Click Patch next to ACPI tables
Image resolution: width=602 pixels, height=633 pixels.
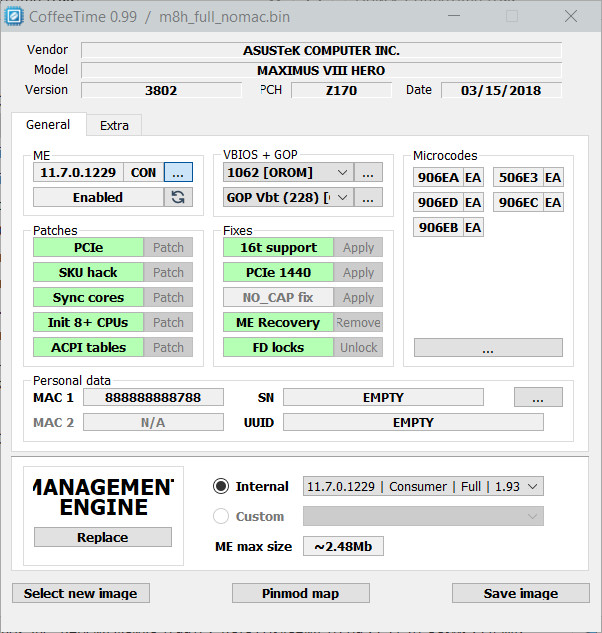[x=168, y=348]
